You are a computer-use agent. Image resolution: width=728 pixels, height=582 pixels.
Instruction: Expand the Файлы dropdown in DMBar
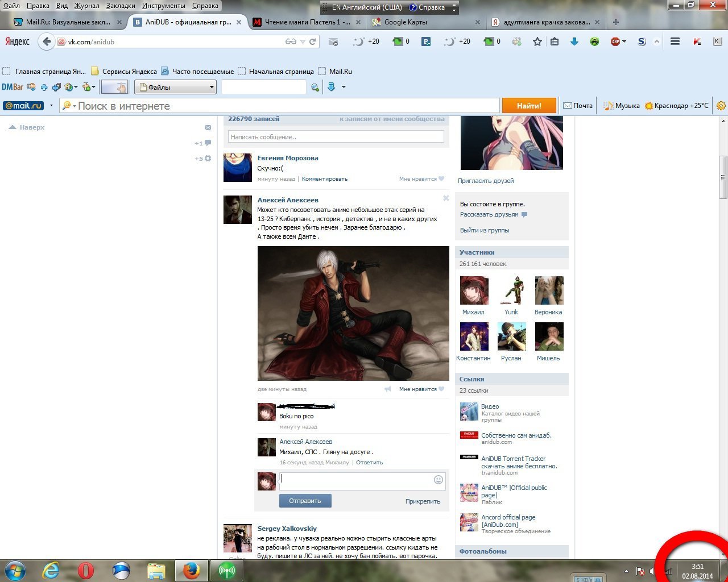[x=212, y=87]
